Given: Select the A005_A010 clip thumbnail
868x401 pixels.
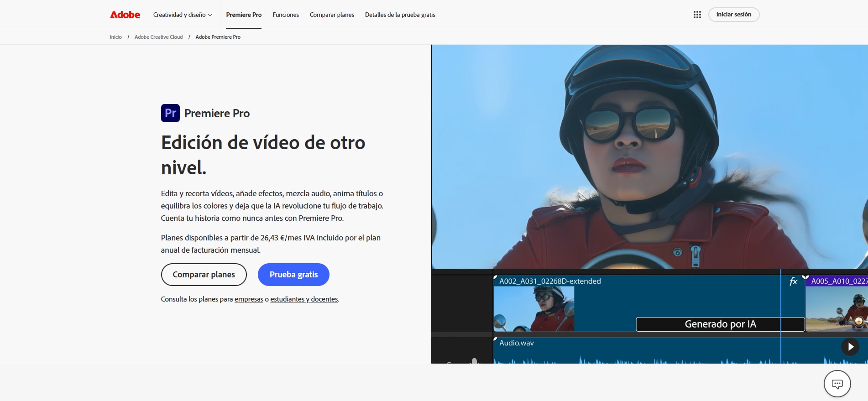Looking at the screenshot, I should tap(837, 309).
